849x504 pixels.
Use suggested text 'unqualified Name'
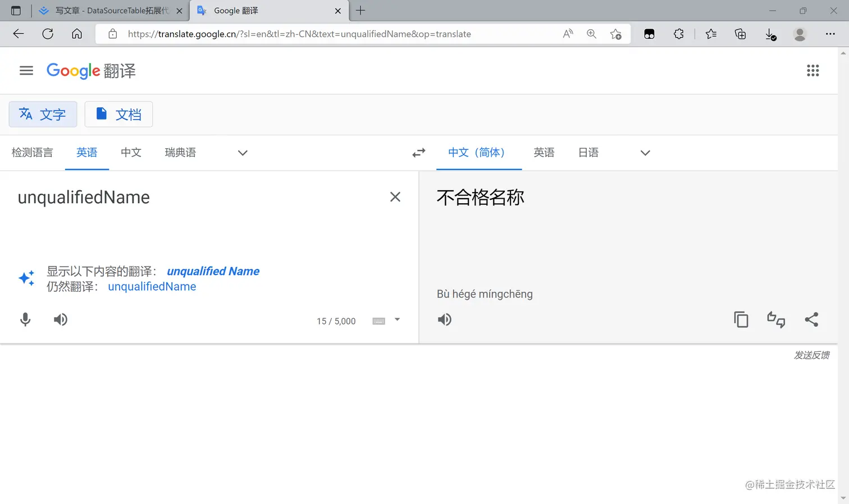pos(213,271)
